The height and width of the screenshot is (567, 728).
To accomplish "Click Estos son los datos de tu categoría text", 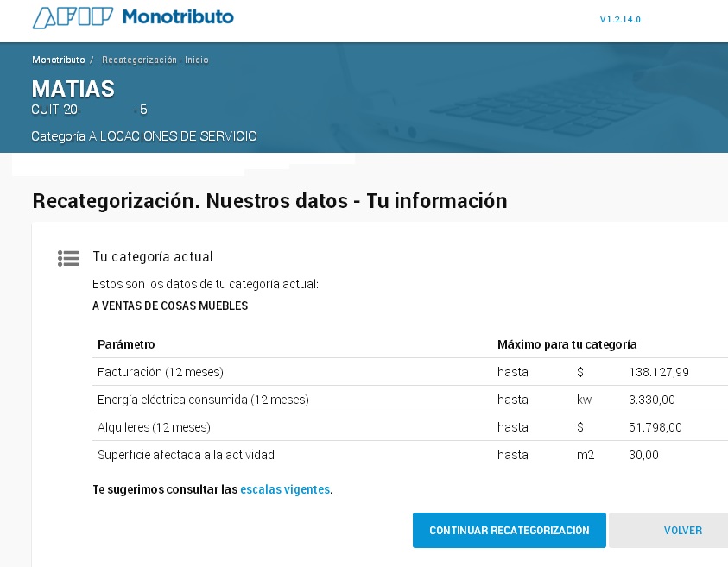I will click(206, 284).
